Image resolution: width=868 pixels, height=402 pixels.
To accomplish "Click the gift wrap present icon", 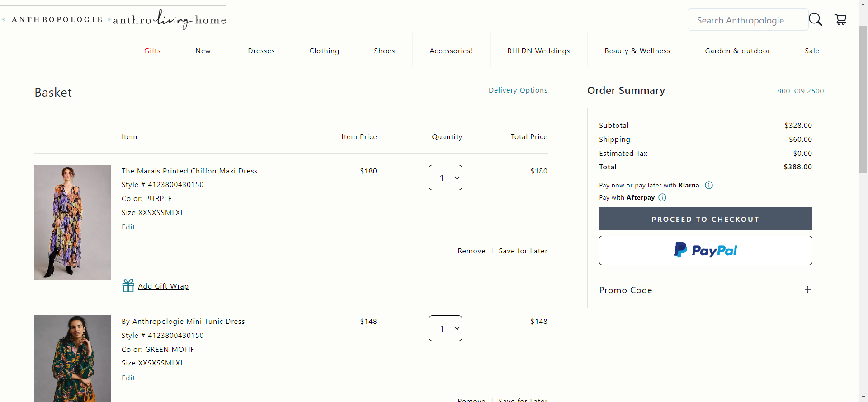I will pos(128,285).
